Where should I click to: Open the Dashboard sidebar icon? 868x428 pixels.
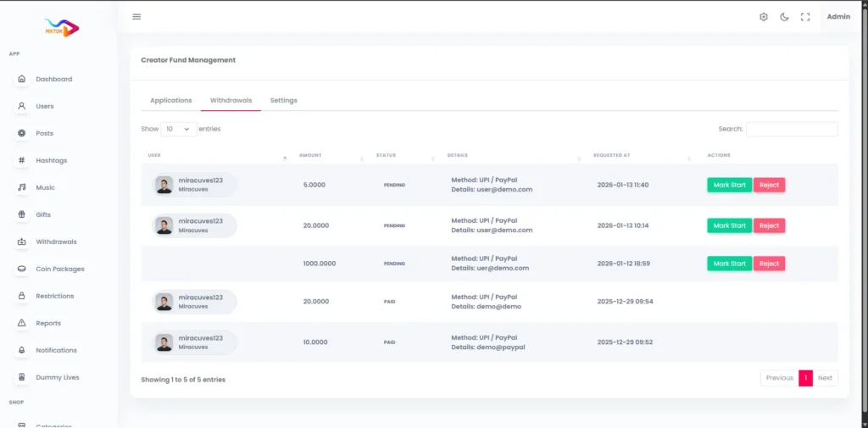pyautogui.click(x=22, y=79)
